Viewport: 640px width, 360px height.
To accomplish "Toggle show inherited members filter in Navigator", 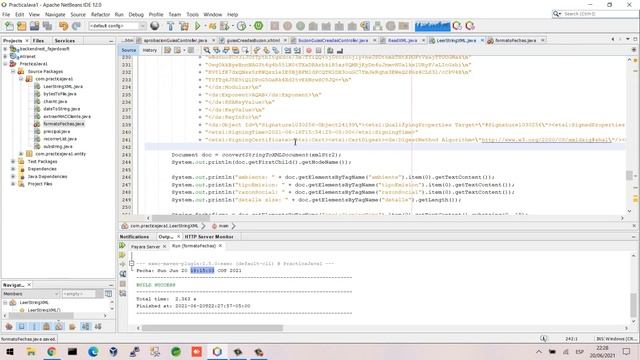I will [x=9, y=327].
